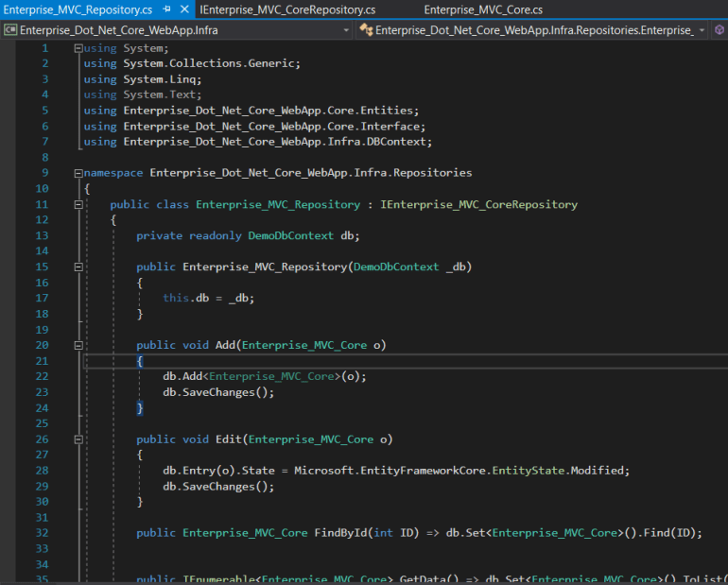The height and width of the screenshot is (585, 728).
Task: Click the using Infra.DBContext line
Action: pyautogui.click(x=258, y=142)
